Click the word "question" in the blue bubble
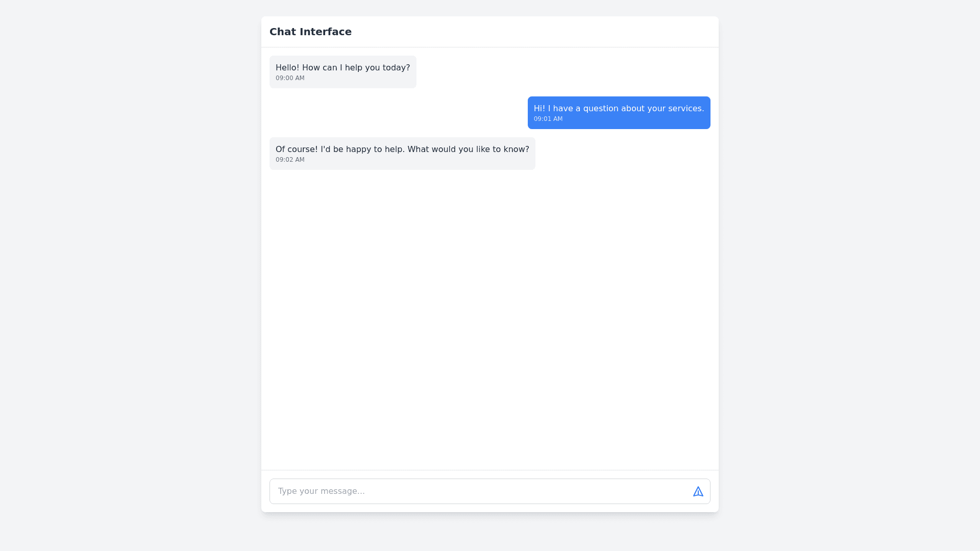Viewport: 980px width, 551px height. click(x=601, y=109)
